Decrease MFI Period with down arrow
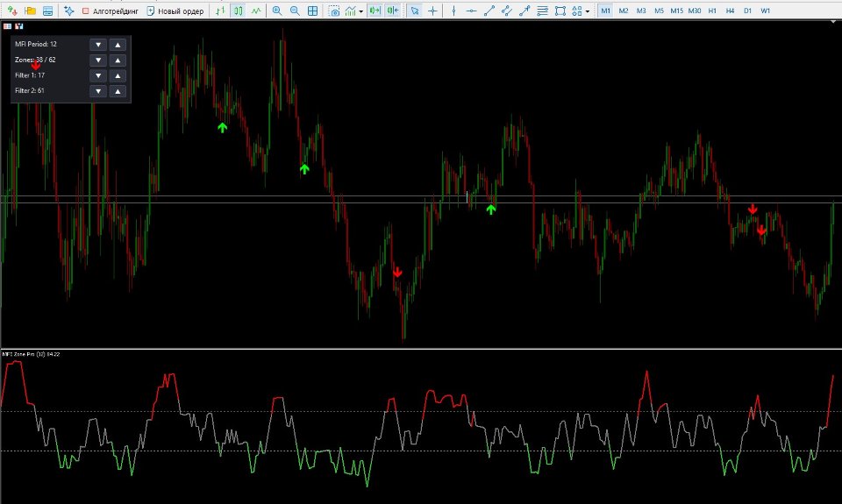842x504 pixels. [98, 45]
